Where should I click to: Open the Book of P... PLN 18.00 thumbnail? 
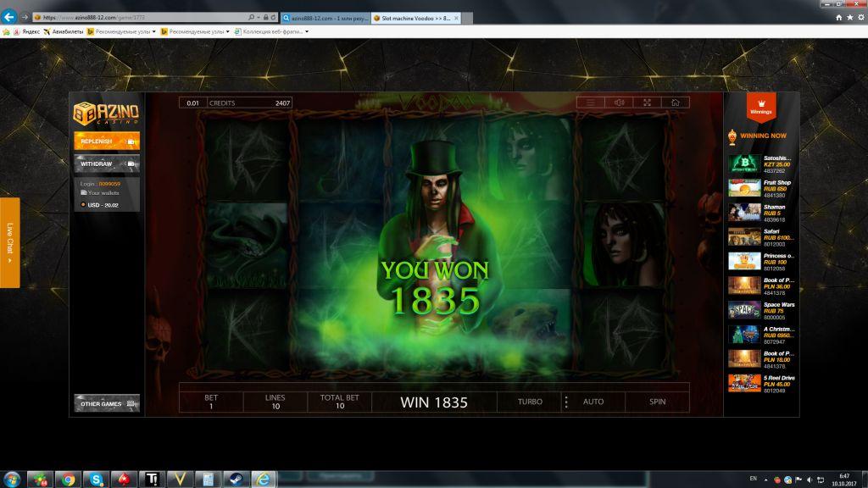pos(744,359)
